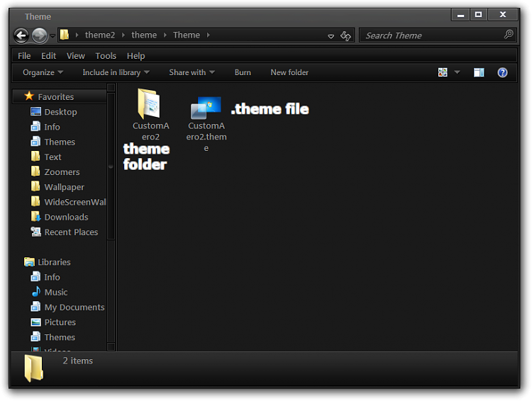Click the WideScreenWal folder icon
Image resolution: width=532 pixels, height=401 pixels.
(x=35, y=201)
